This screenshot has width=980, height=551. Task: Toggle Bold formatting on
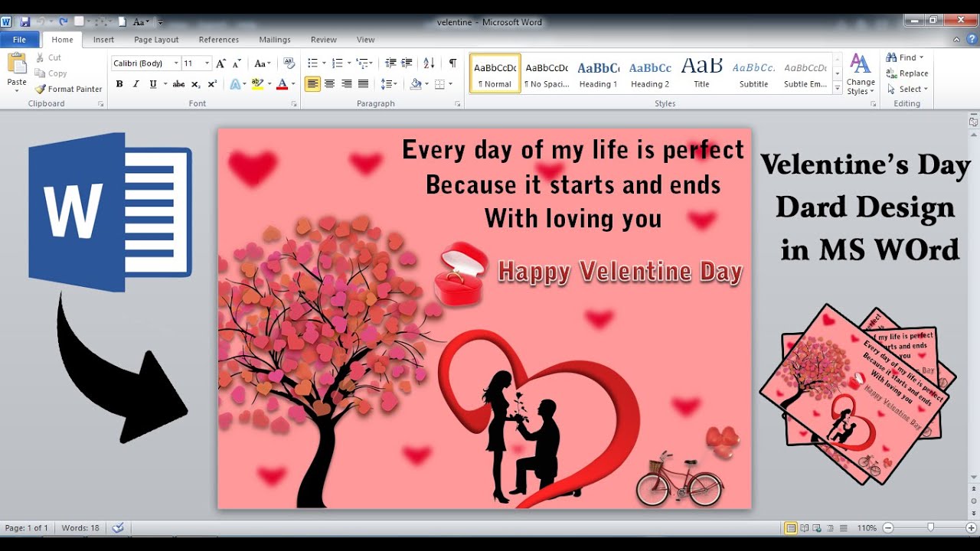(119, 84)
